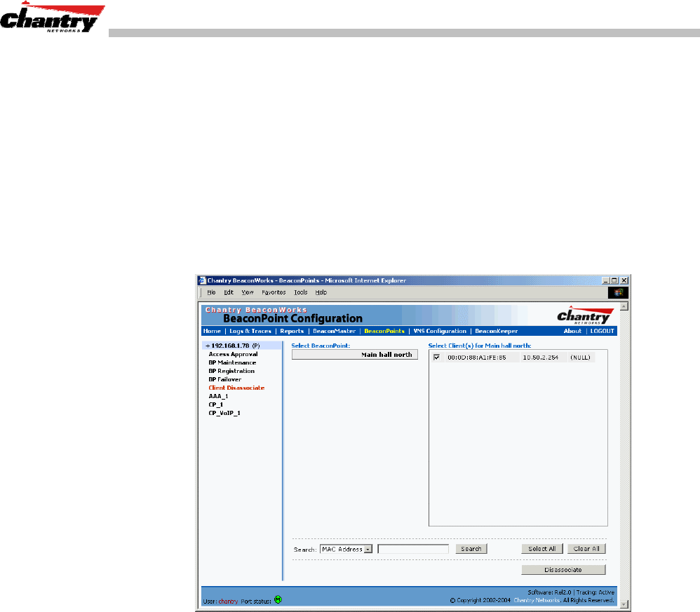
Task: Click the scrollbar down arrow
Action: (x=624, y=604)
